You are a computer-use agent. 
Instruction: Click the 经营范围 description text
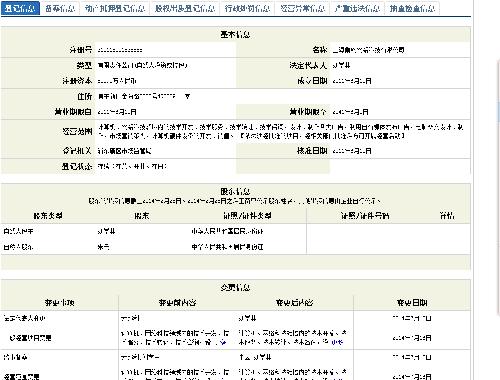point(281,131)
